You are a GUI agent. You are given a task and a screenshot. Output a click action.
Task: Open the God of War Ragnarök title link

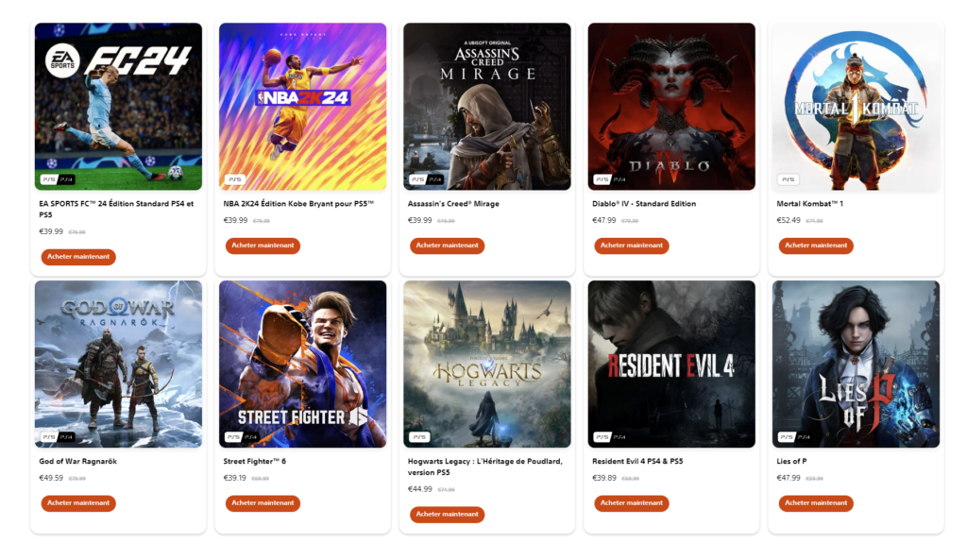click(77, 462)
